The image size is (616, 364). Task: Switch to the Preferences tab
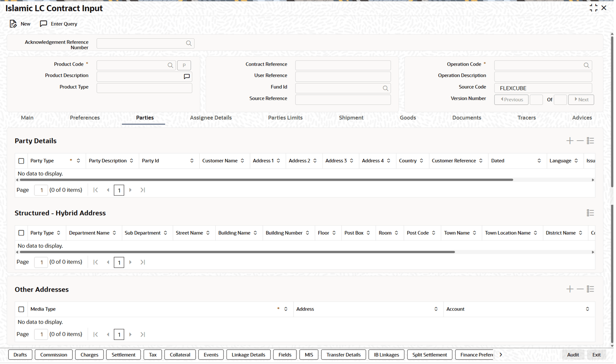tap(85, 118)
